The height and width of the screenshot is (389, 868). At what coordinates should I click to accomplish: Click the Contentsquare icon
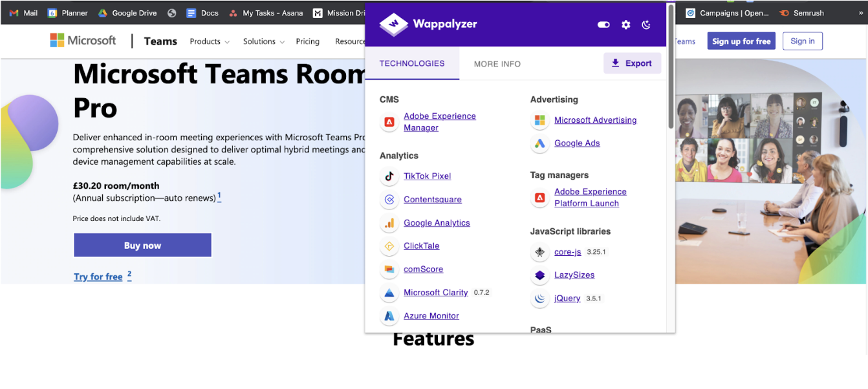pyautogui.click(x=389, y=200)
